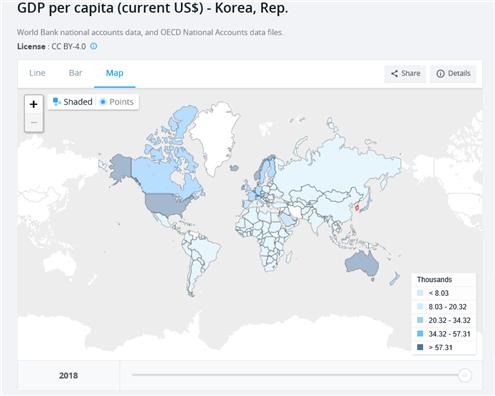Click the 34.32 - 57.31 legend swatch
495x396 pixels.
coord(420,334)
